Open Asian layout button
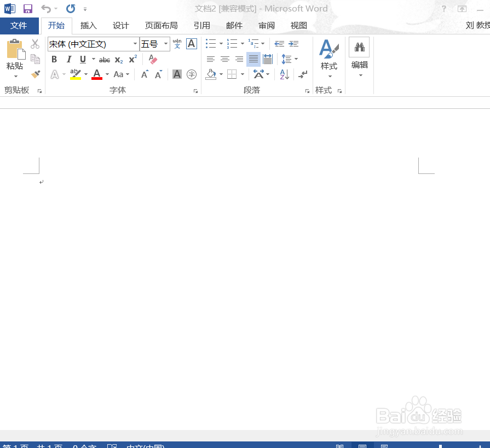The height and width of the screenshot is (448, 490). tap(258, 74)
